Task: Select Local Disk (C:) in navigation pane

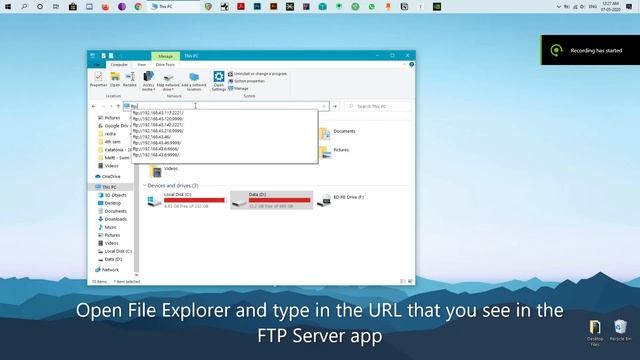Action: pyautogui.click(x=115, y=251)
